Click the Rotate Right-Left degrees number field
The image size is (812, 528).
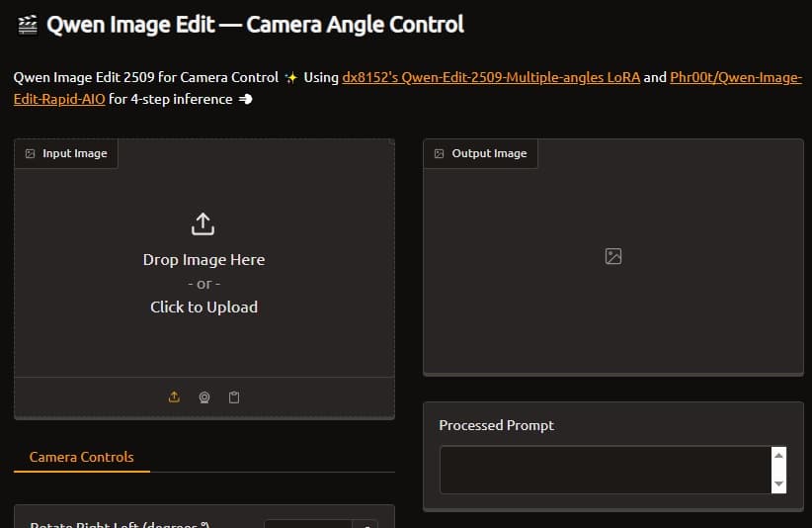[x=308, y=524]
